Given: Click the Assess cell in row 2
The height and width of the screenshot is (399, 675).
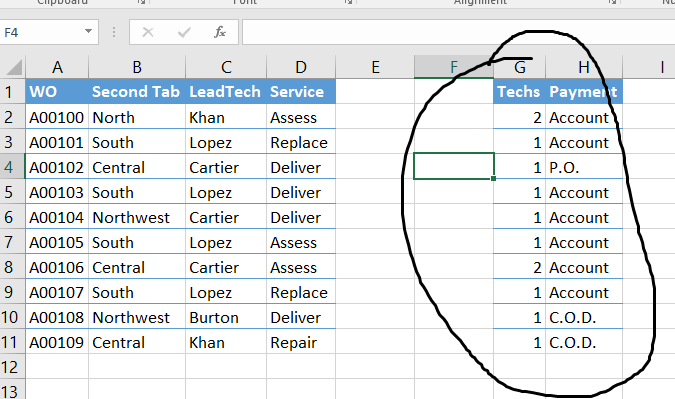Looking at the screenshot, I should pyautogui.click(x=301, y=117).
